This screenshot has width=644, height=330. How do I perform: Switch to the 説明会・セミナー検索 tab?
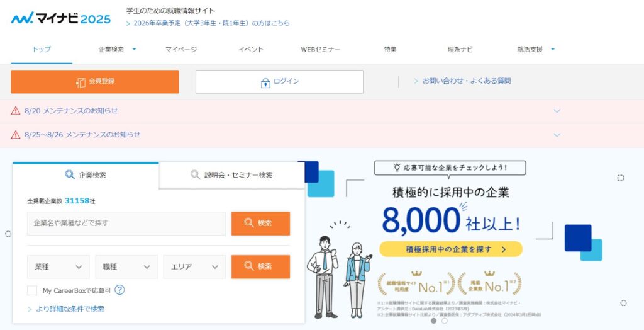point(231,175)
